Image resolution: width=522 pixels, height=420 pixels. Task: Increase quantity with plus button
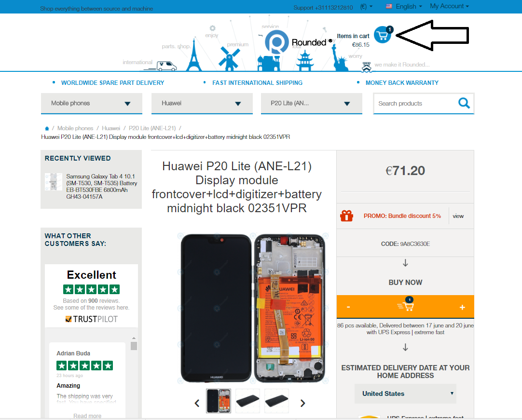pos(462,307)
